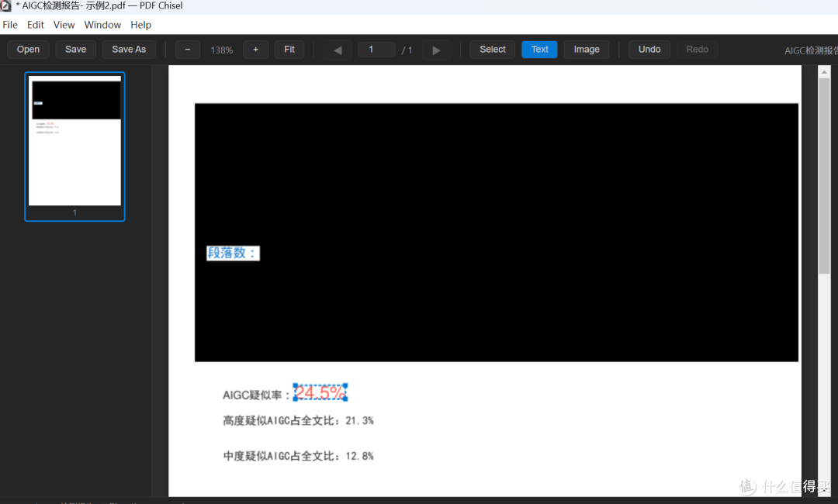Click the page number input field

377,49
